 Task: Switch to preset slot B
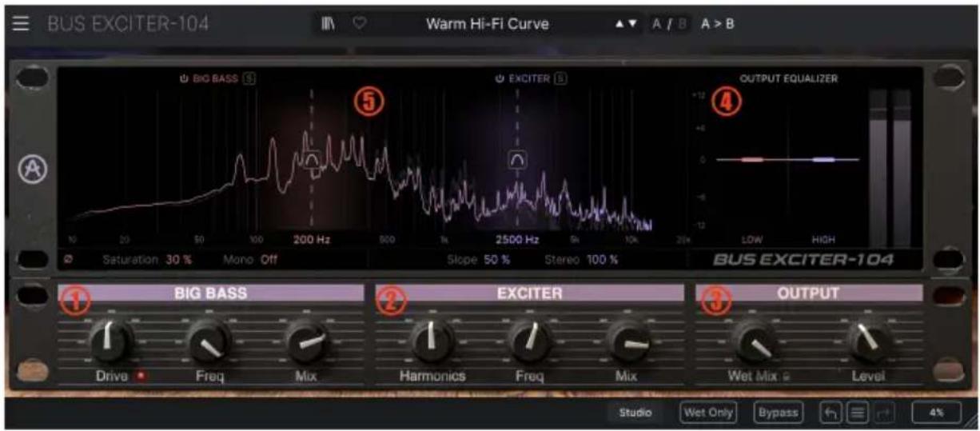tap(682, 24)
